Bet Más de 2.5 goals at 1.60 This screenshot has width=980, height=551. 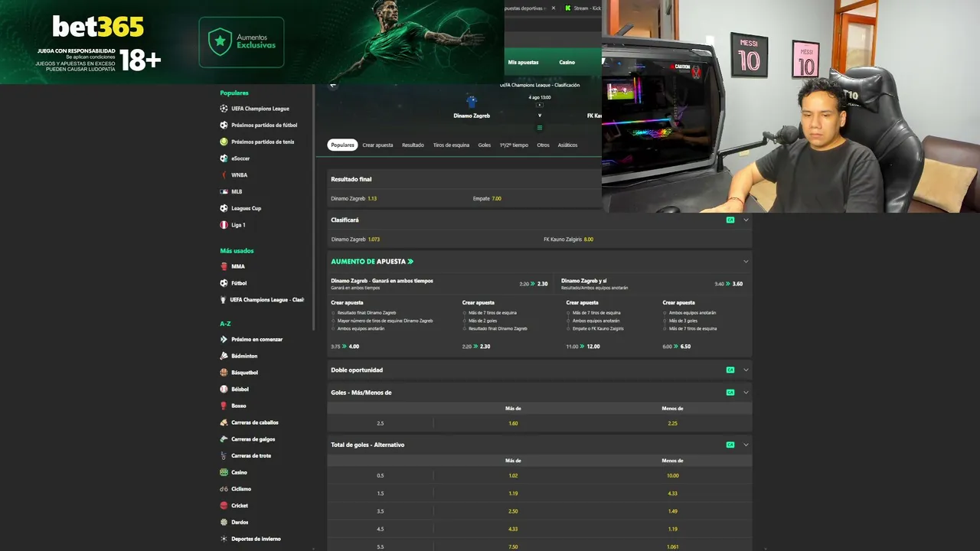[513, 423]
